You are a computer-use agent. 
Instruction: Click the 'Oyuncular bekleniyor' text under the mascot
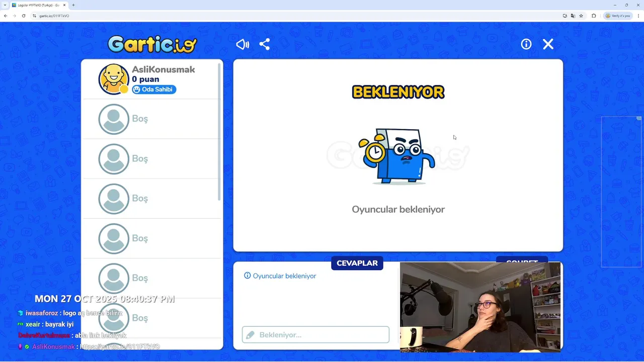click(x=398, y=209)
